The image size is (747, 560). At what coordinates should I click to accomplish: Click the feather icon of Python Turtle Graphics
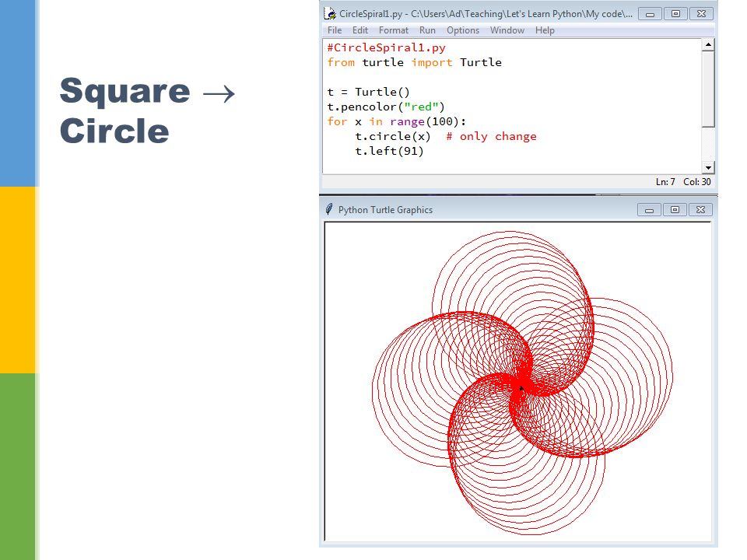328,209
